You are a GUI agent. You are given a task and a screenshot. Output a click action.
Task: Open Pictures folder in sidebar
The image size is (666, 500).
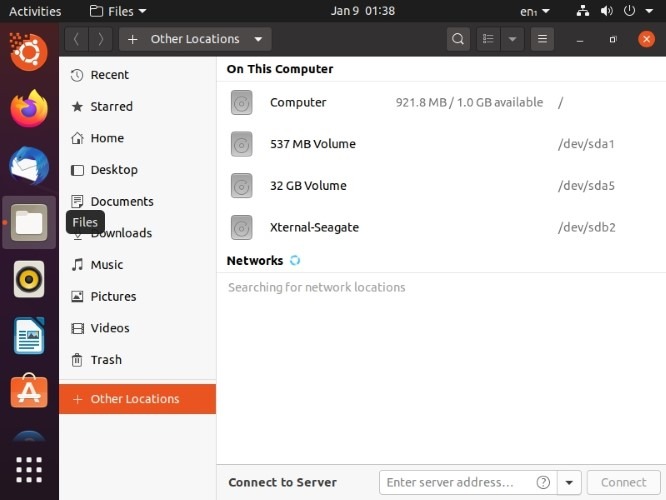point(137,297)
